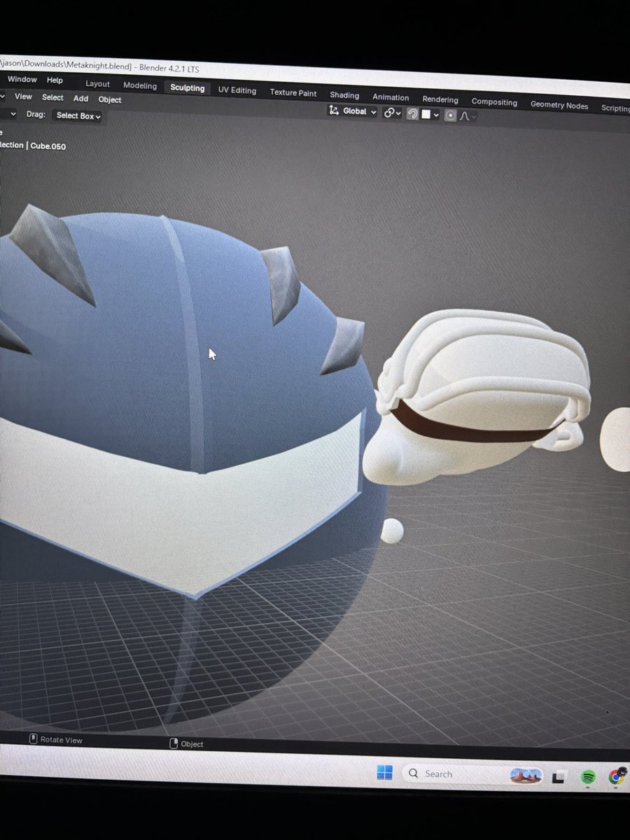630x840 pixels.
Task: Switch to the Geometry Nodes workspace
Action: click(x=559, y=105)
